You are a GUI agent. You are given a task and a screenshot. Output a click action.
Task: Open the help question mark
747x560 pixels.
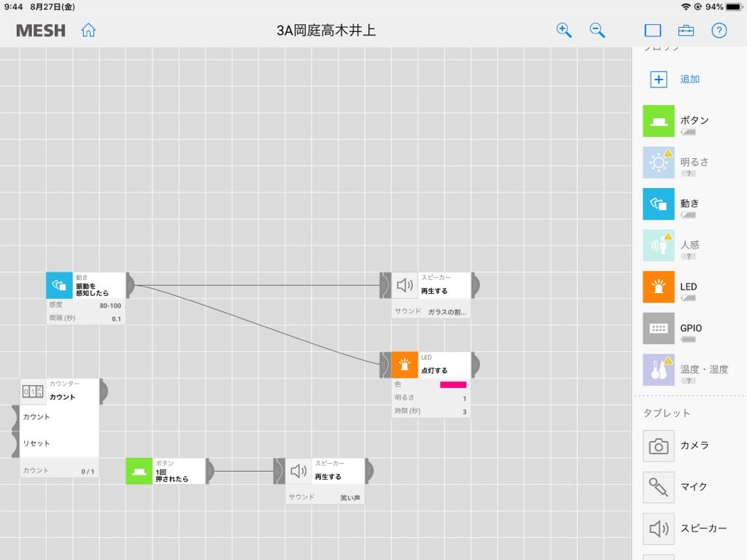[719, 31]
